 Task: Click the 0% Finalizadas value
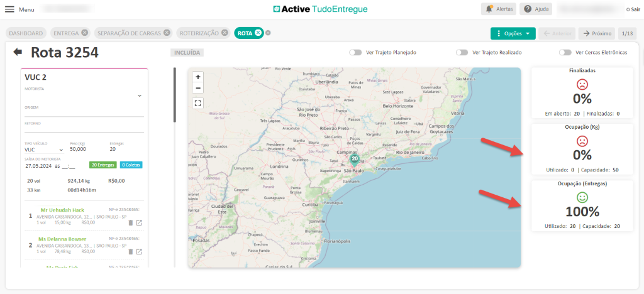[582, 99]
